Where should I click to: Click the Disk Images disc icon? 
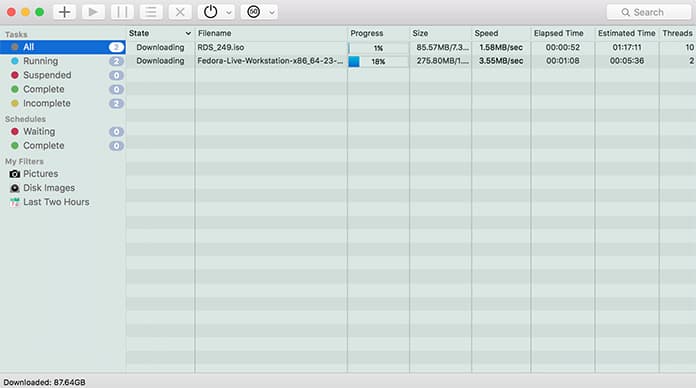tap(15, 188)
